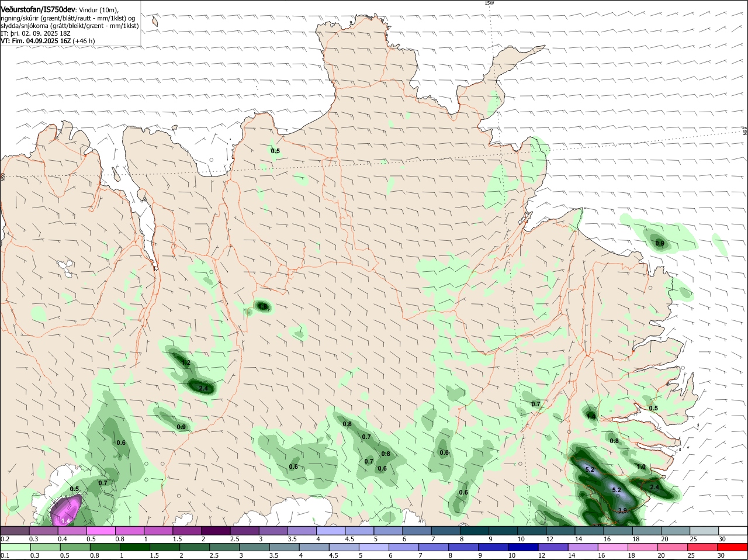The image size is (748, 560).
Task: Click the '0.2' label starting the upper legend row
Action: pyautogui.click(x=5, y=539)
